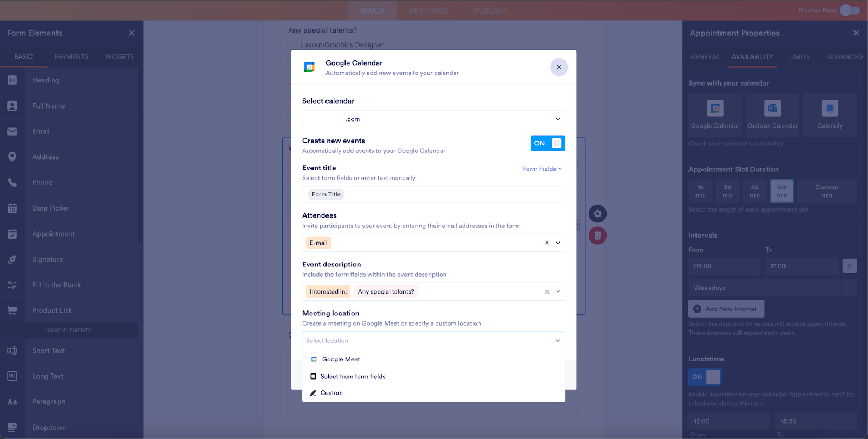Click the Signature pen icon
This screenshot has height=439, width=868.
pyautogui.click(x=12, y=259)
